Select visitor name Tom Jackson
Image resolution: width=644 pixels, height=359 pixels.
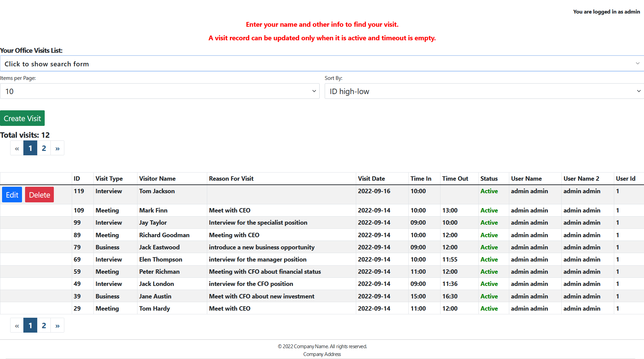click(157, 191)
